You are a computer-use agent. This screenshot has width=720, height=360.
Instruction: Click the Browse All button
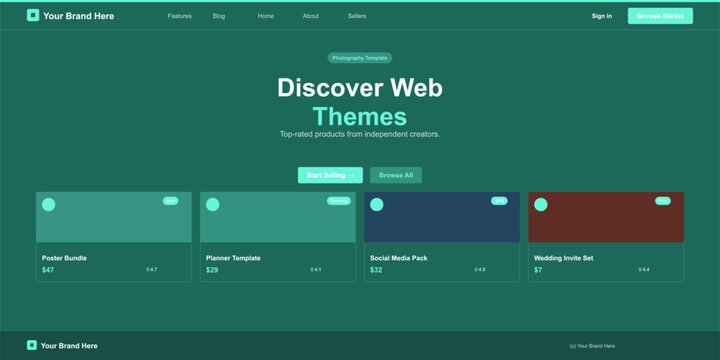[x=396, y=175]
